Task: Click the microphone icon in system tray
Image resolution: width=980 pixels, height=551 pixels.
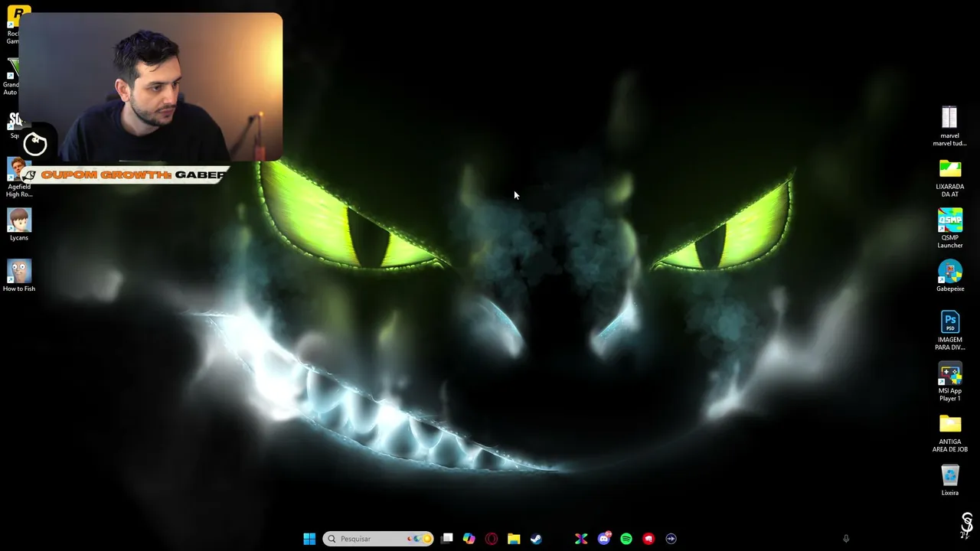Action: click(x=846, y=539)
